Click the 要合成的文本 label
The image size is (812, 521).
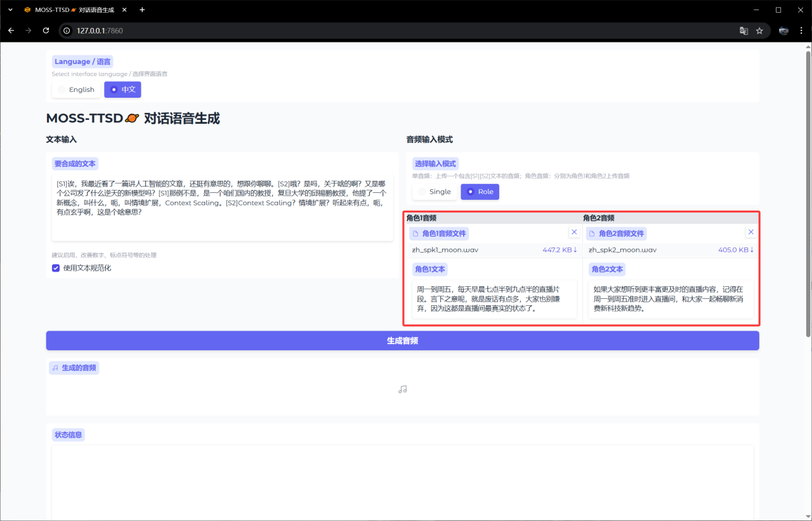pyautogui.click(x=75, y=164)
